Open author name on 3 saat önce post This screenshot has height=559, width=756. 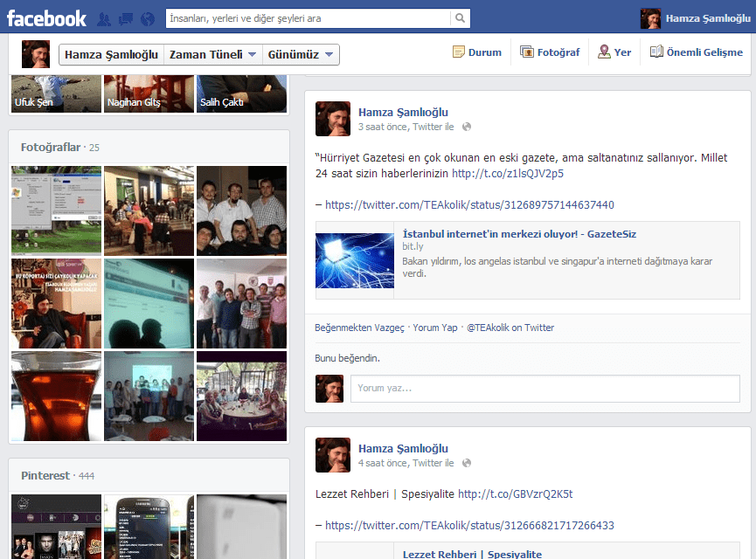[x=403, y=113]
